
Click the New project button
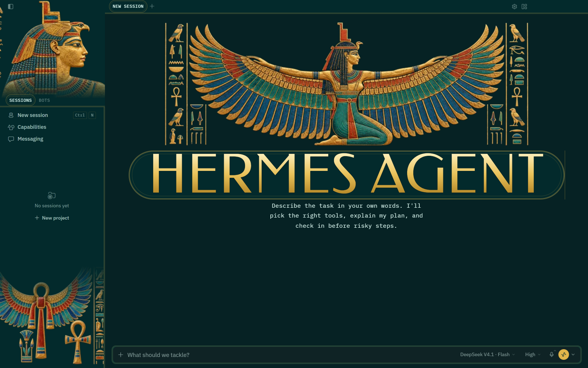(52, 218)
